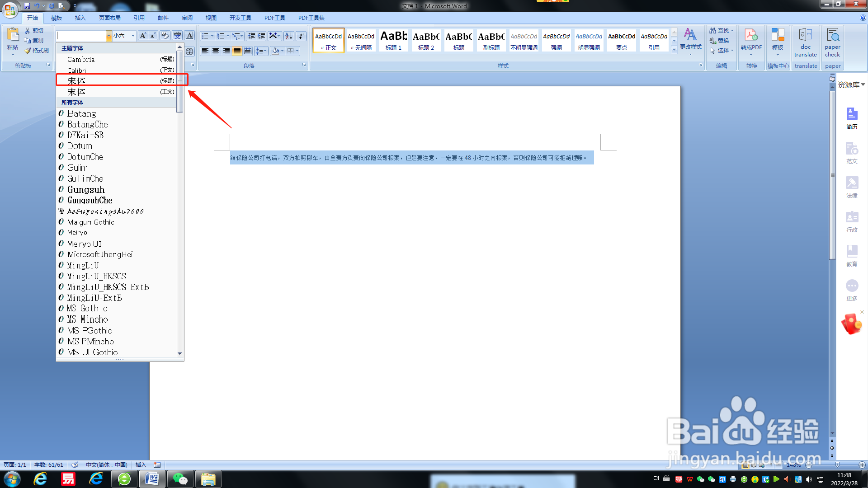The image size is (868, 488).
Task: Choose Microsoft JhengHei font
Action: point(117,254)
